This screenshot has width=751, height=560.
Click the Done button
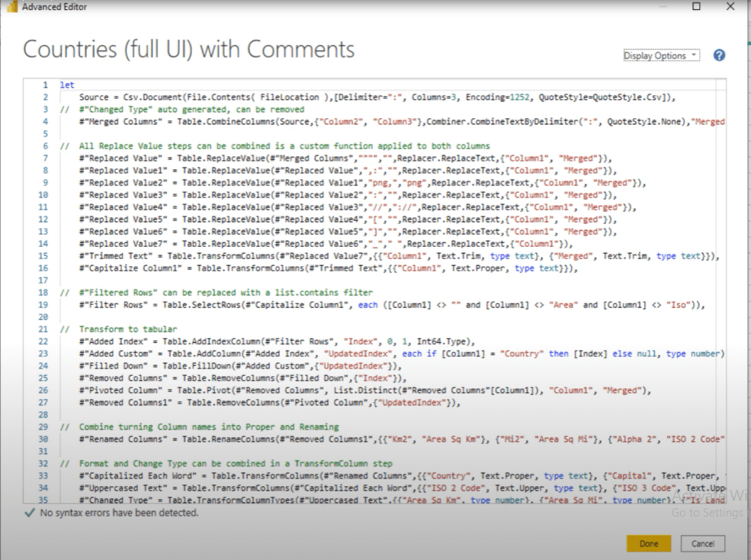pyautogui.click(x=649, y=544)
